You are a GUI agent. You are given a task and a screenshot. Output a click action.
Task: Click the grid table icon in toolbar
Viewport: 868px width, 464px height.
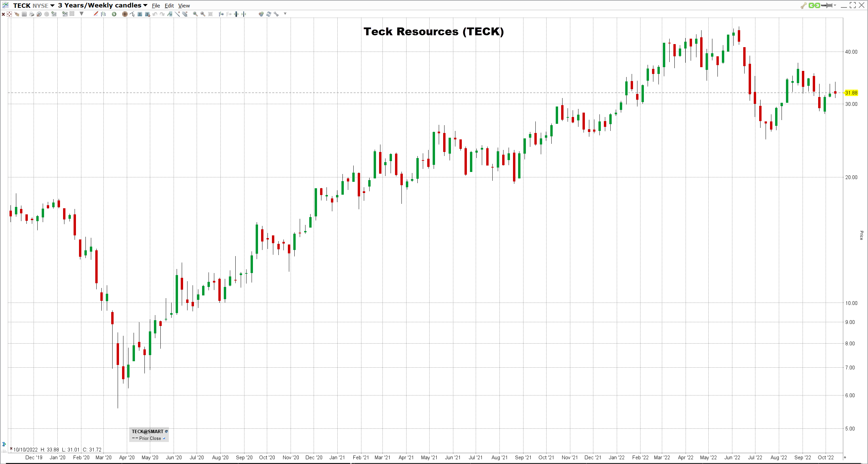(x=24, y=14)
